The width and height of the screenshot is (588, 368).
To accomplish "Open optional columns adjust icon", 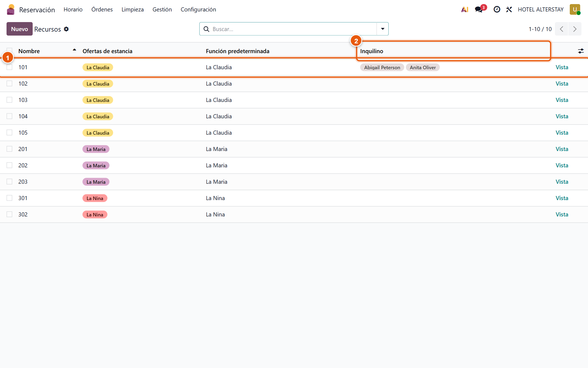I will click(x=581, y=51).
